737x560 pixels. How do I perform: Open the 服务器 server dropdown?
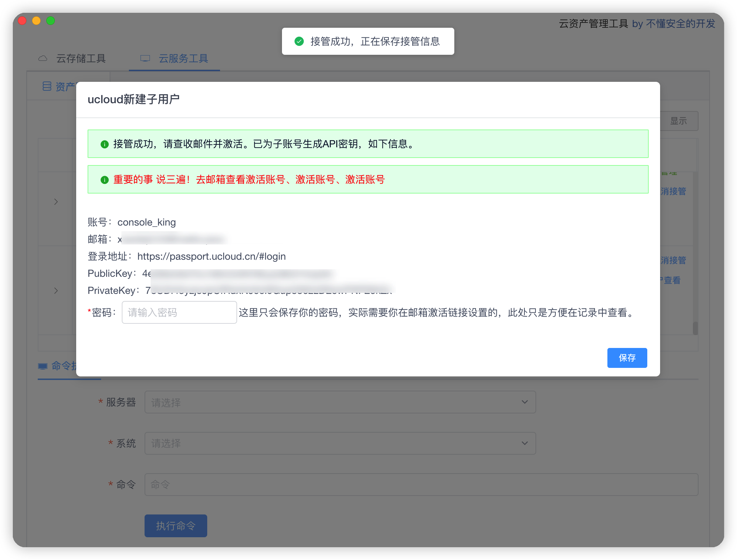click(340, 402)
